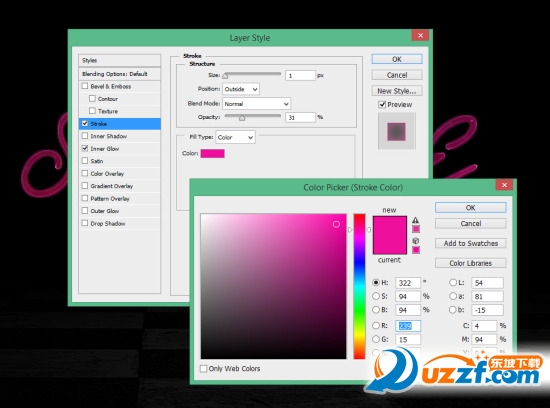The height and width of the screenshot is (408, 550).
Task: Close the Color Picker dialog window
Action: [504, 185]
